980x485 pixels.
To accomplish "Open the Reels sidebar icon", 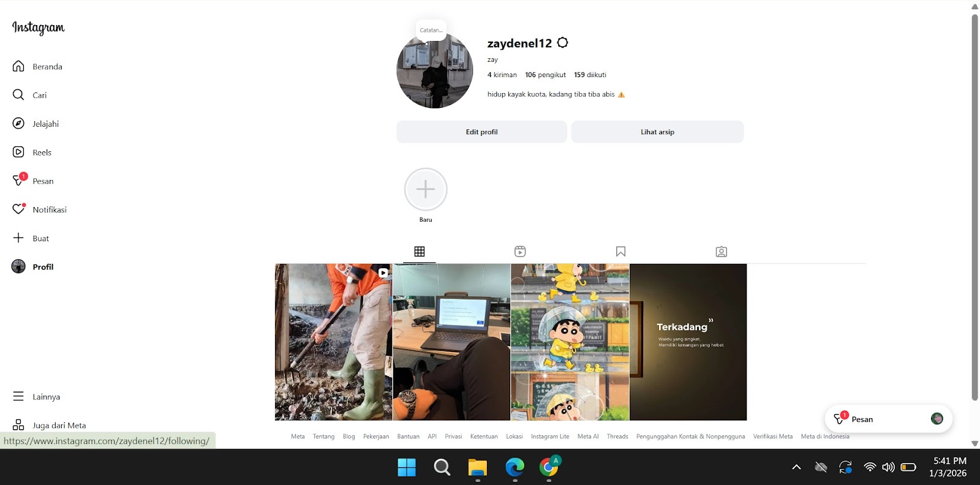I will click(18, 152).
